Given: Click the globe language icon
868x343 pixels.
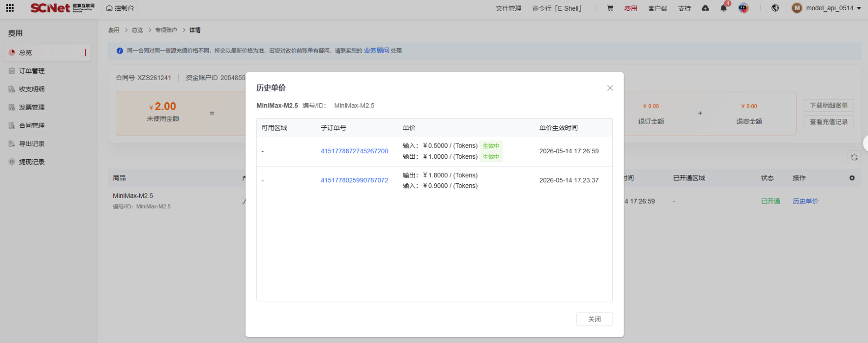Looking at the screenshot, I should [775, 8].
